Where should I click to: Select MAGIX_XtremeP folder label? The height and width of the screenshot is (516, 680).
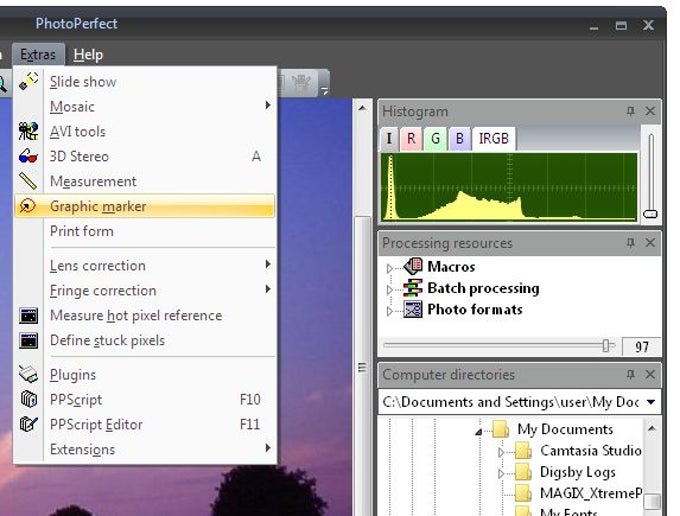(x=591, y=493)
